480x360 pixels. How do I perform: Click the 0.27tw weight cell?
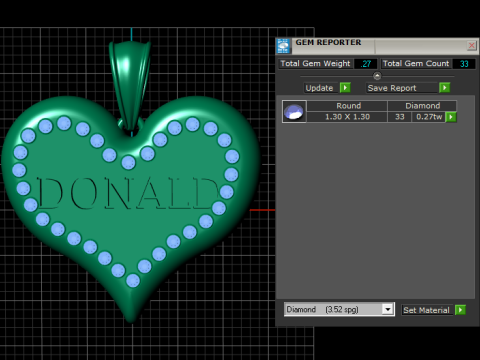[429, 117]
